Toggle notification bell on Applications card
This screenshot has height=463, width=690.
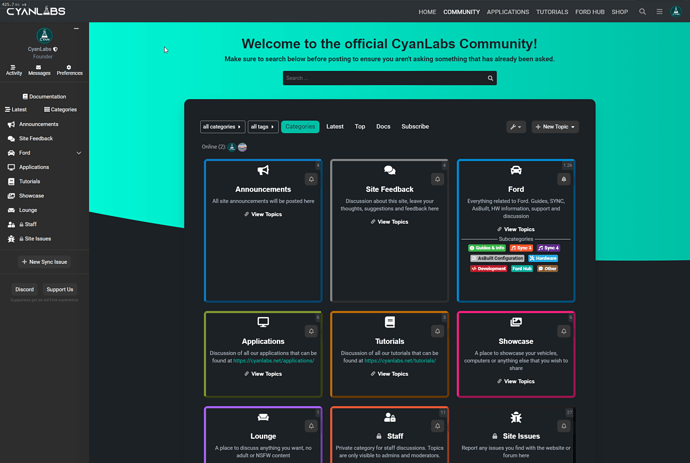click(x=311, y=331)
